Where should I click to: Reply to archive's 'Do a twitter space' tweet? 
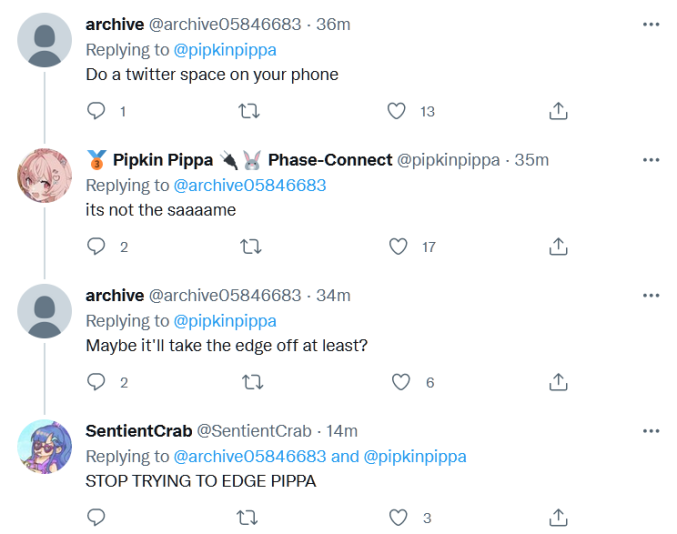[x=96, y=111]
